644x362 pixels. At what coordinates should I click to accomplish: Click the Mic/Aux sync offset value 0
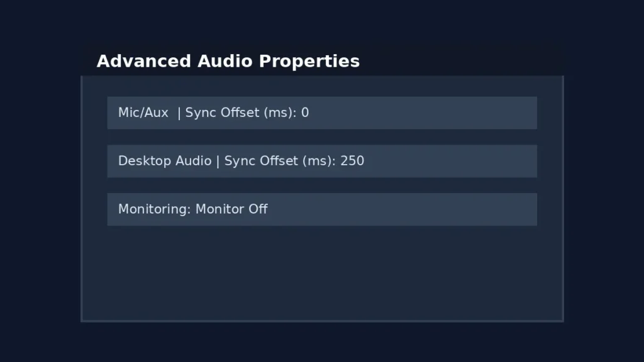(306, 112)
